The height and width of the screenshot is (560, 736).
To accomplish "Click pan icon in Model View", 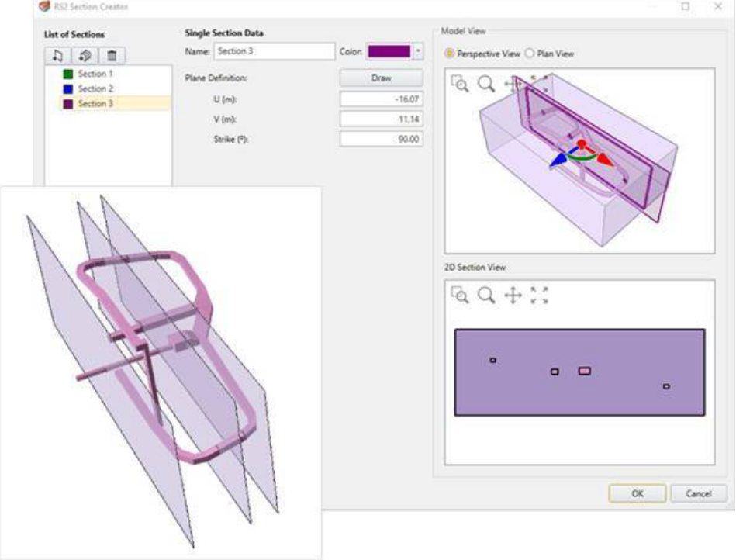I will coord(513,84).
